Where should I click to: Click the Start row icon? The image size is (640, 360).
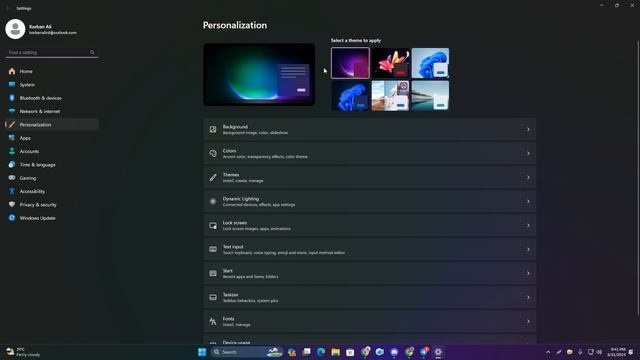(213, 273)
